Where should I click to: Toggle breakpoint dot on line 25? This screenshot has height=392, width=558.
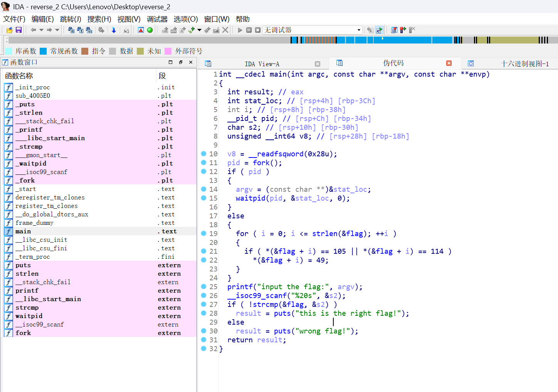[x=204, y=286]
